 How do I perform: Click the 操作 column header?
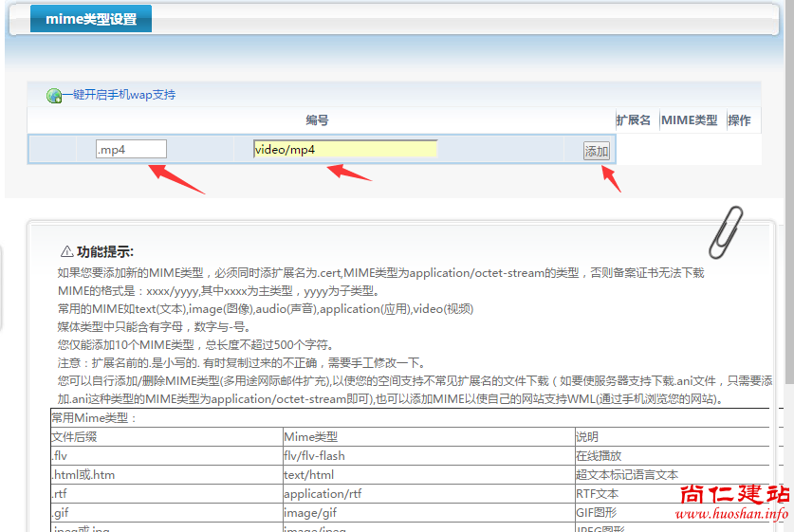pyautogui.click(x=739, y=120)
